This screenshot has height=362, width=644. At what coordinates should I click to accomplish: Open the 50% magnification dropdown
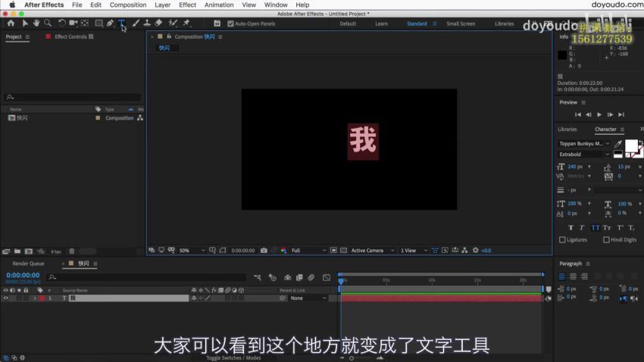[x=192, y=251]
